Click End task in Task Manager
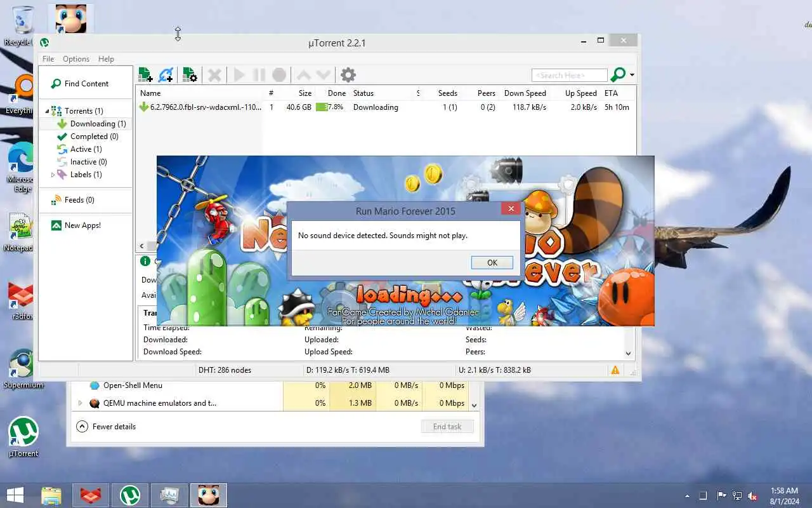This screenshot has height=508, width=812. (x=447, y=427)
